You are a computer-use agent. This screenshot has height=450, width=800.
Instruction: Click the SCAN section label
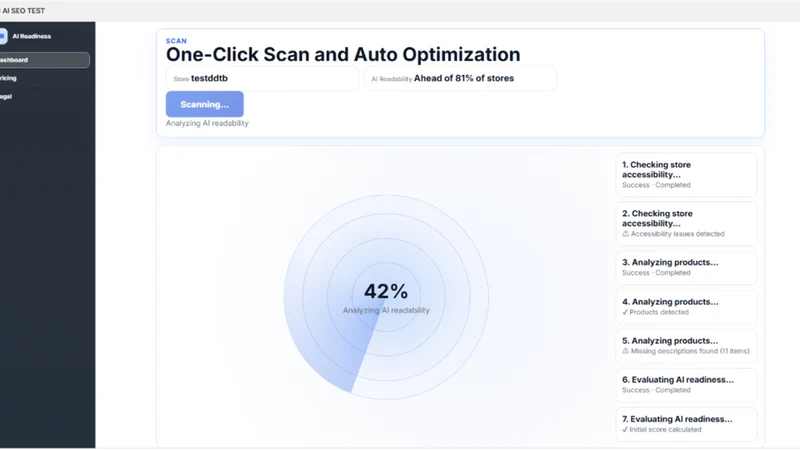[176, 41]
